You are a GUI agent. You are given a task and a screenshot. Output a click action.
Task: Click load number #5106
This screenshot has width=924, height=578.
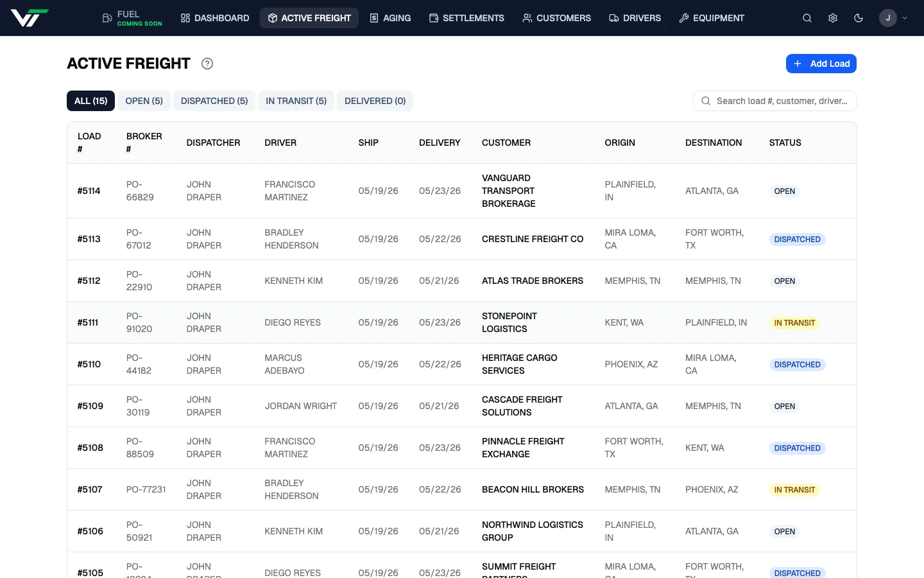[x=90, y=531]
